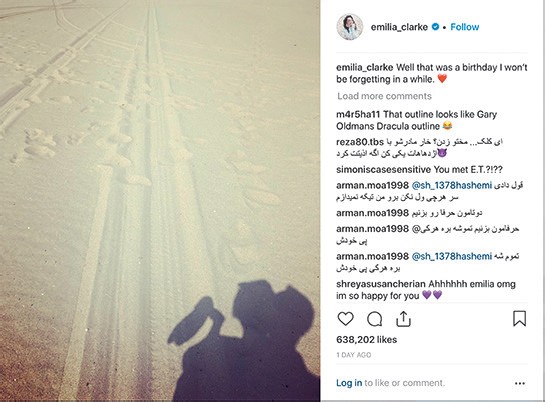545x402 pixels.
Task: Open three-dot more options menu
Action: 520,383
